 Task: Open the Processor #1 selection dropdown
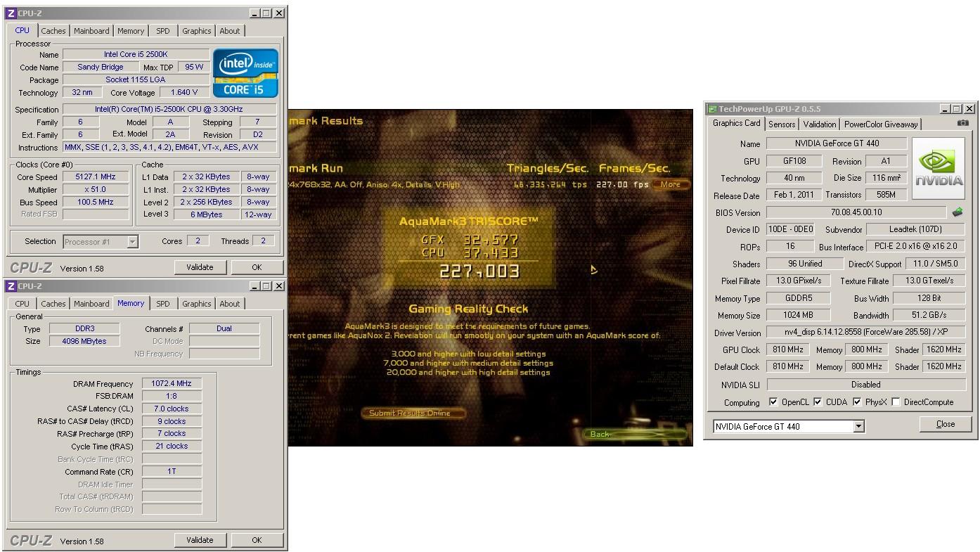click(x=133, y=242)
